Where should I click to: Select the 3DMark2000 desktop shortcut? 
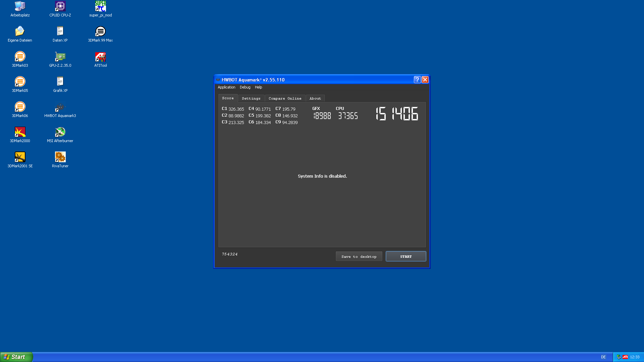[x=20, y=135]
